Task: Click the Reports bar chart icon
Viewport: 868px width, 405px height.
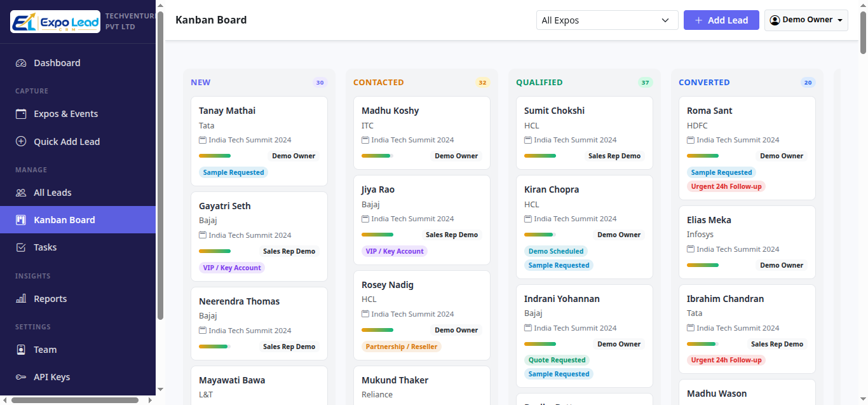Action: click(x=21, y=299)
